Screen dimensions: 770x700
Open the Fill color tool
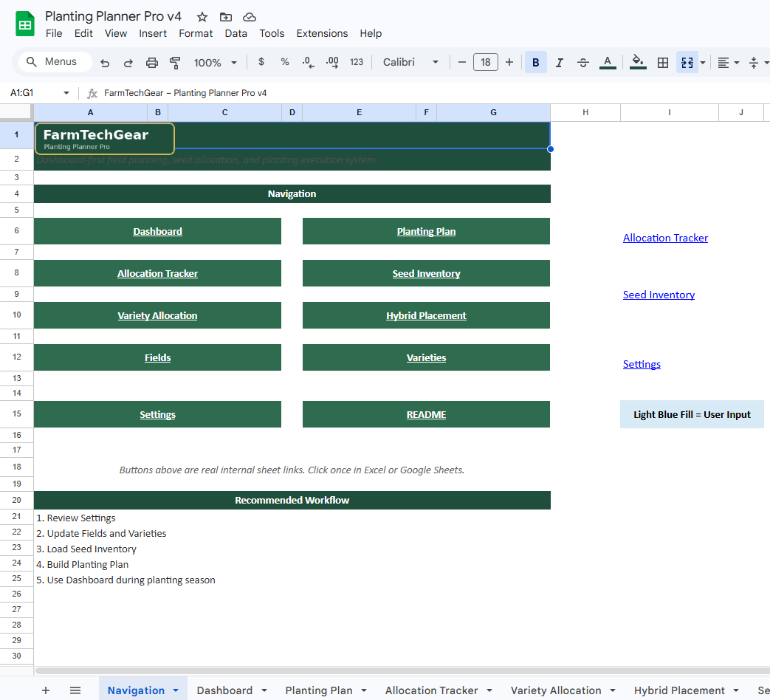636,62
